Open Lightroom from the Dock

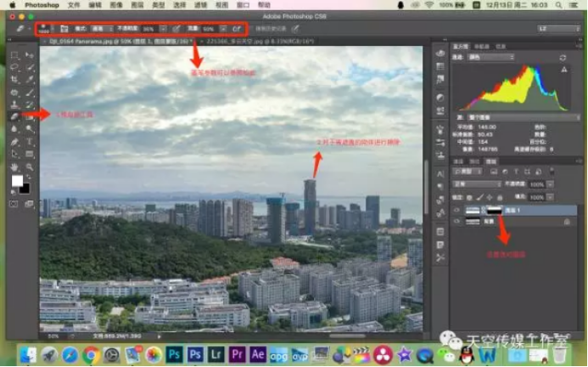click(x=218, y=353)
